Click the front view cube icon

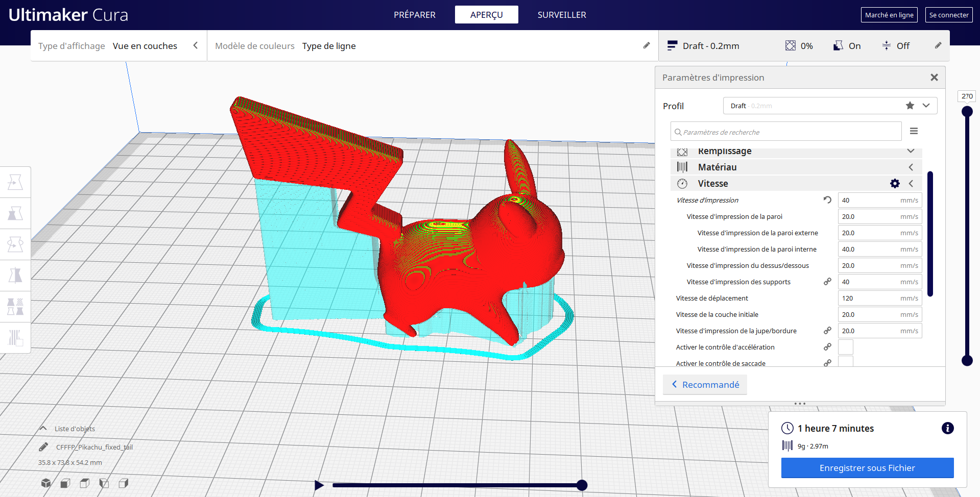point(65,483)
